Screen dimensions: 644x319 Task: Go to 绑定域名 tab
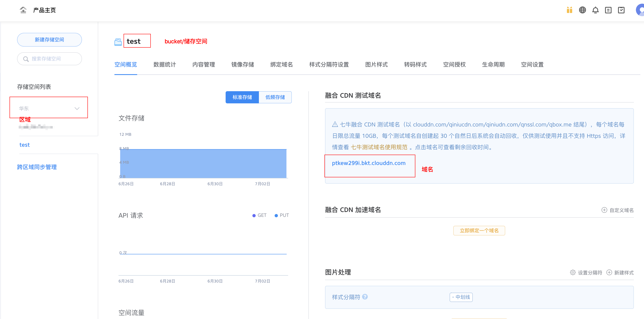[281, 65]
